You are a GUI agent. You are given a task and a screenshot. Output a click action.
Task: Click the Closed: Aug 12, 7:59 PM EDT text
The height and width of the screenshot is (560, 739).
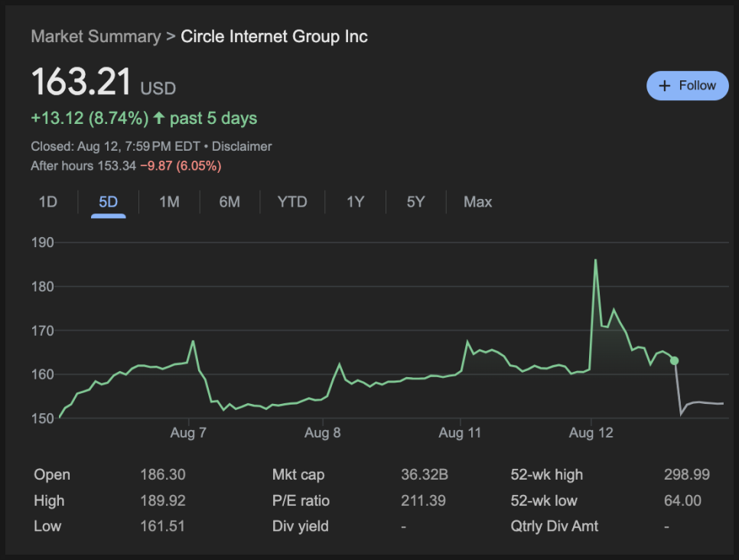tap(116, 147)
